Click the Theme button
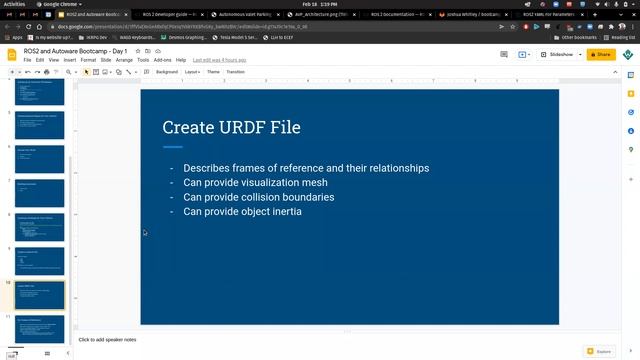The width and height of the screenshot is (640, 360). point(213,72)
